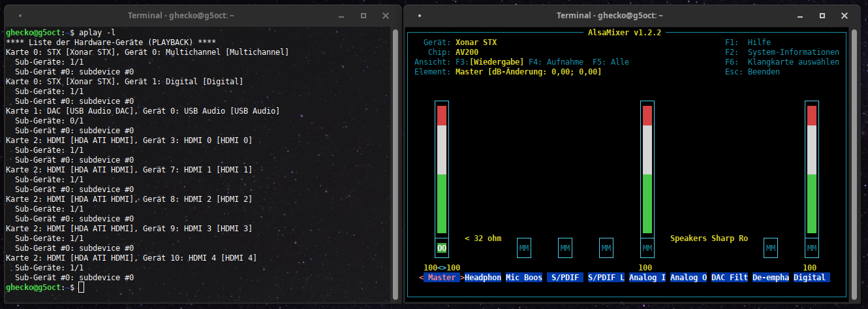Click the 'Gerät 10: HDMI 4' line
Screen dimensions: 868x309
tap(131, 258)
